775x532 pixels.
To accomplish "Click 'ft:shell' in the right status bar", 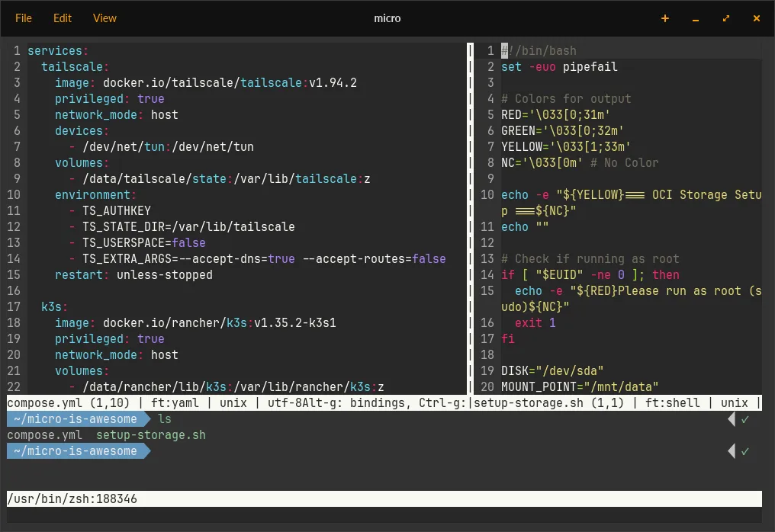I will [672, 403].
